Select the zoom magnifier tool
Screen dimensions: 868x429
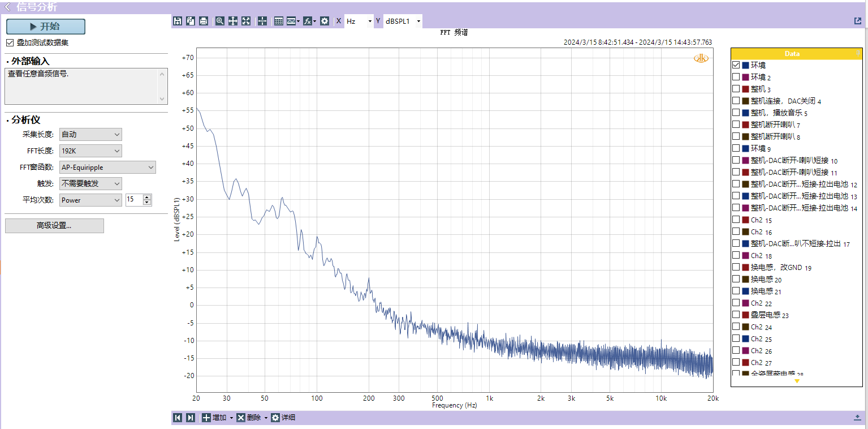tap(220, 21)
